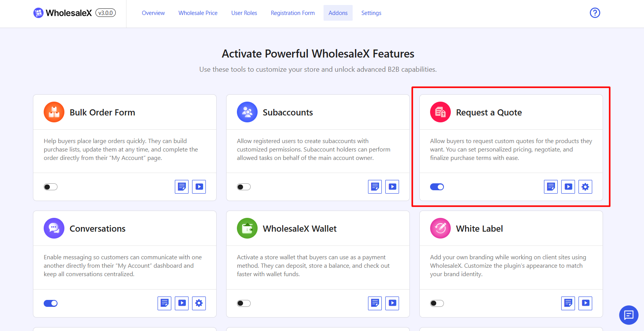644x331 pixels.
Task: Click the Subaccounts card title
Action: coord(288,112)
